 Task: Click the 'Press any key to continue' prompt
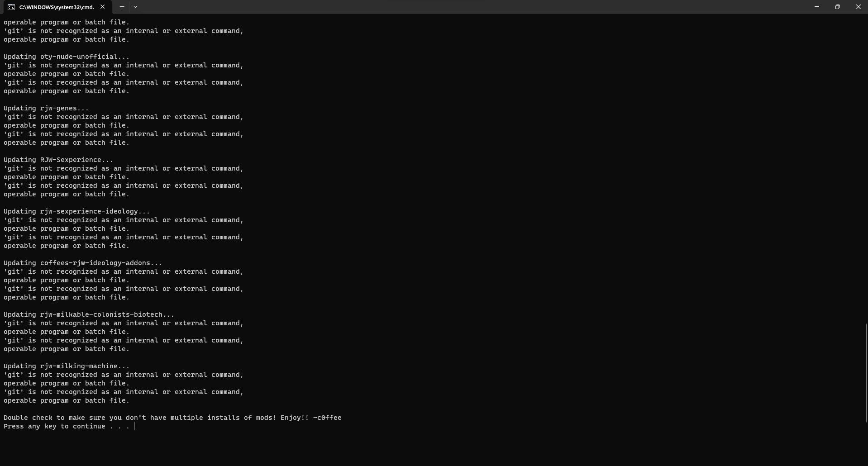click(x=67, y=426)
